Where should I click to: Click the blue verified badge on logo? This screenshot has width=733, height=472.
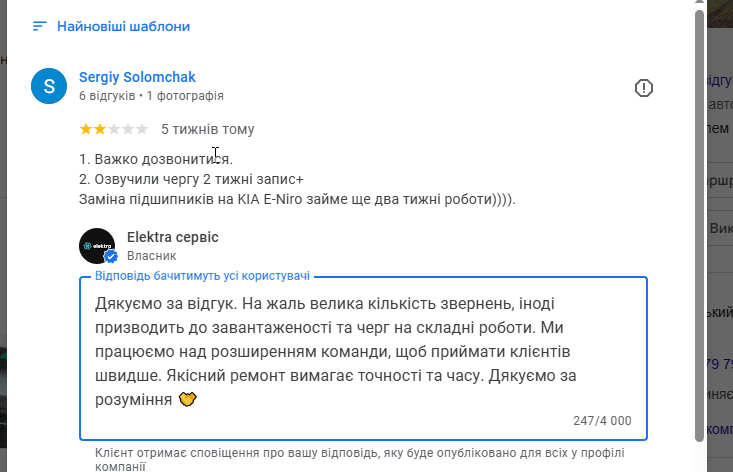[x=111, y=256]
